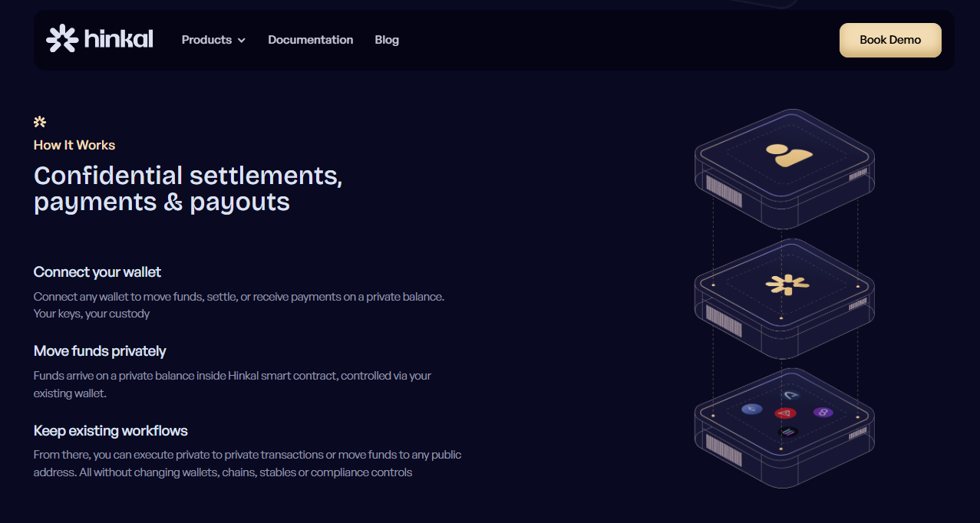The width and height of the screenshot is (980, 523).
Task: Go to the Documentation page
Action: coord(311,40)
